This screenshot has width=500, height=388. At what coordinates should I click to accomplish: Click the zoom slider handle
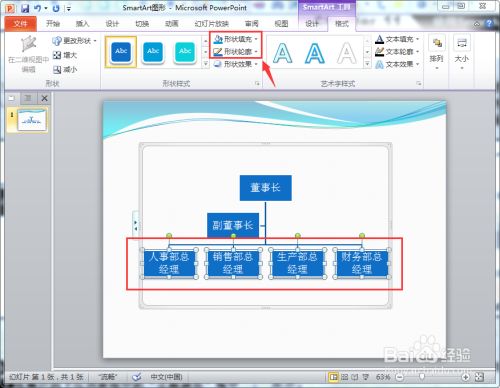(x=422, y=377)
